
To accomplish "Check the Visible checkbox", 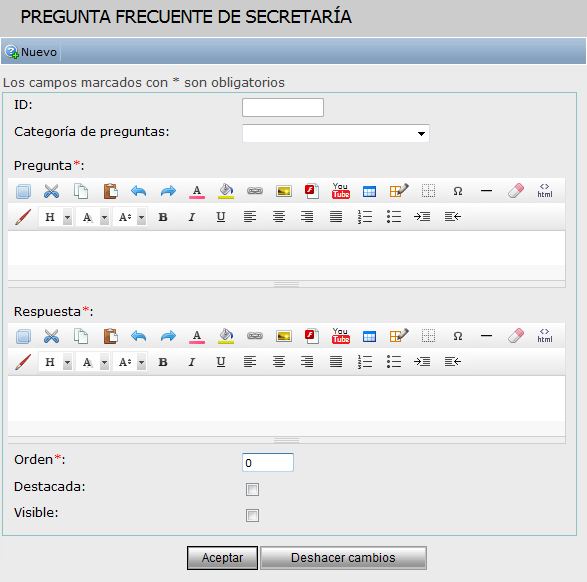I will coord(252,515).
